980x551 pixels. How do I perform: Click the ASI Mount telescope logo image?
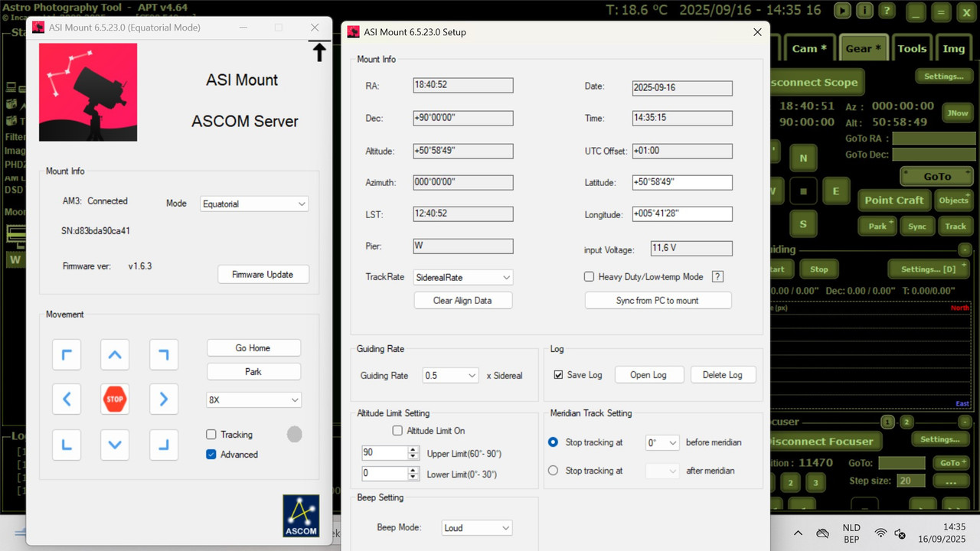tap(88, 92)
